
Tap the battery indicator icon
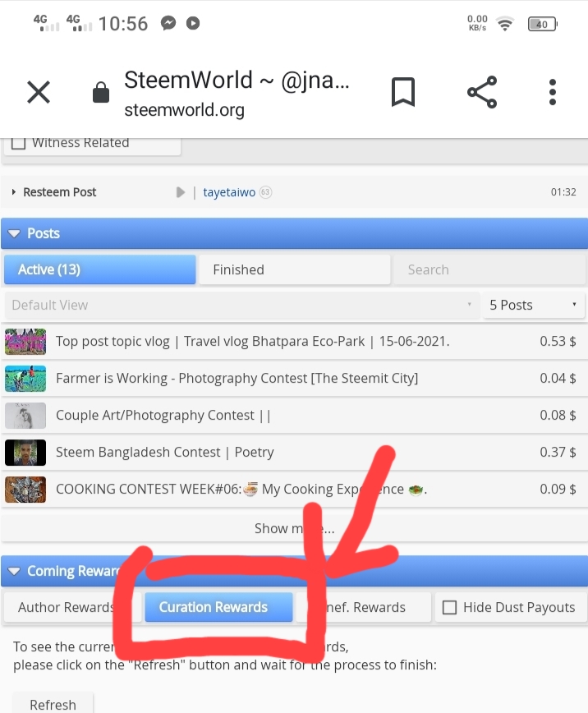[x=543, y=24]
